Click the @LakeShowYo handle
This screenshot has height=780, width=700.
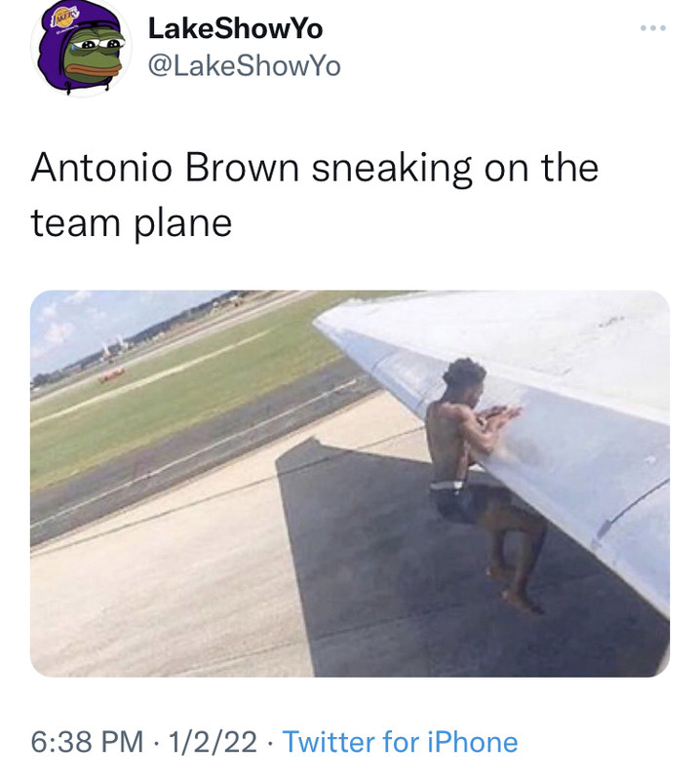pyautogui.click(x=245, y=66)
